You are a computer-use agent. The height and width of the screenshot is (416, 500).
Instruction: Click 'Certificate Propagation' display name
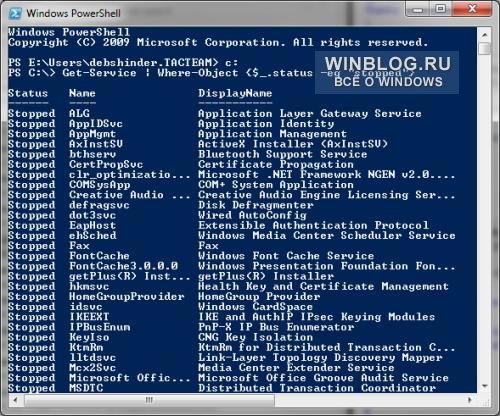point(276,164)
